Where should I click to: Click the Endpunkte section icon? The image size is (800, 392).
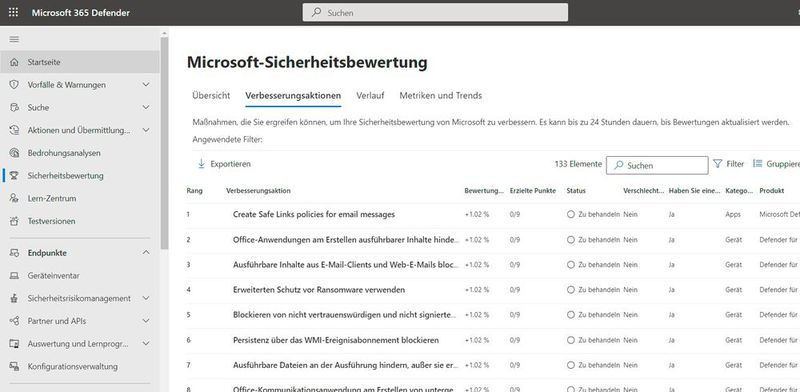pos(14,253)
